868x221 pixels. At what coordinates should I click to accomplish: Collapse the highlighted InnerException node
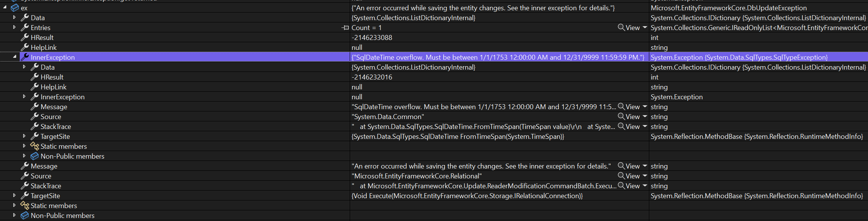(x=14, y=57)
